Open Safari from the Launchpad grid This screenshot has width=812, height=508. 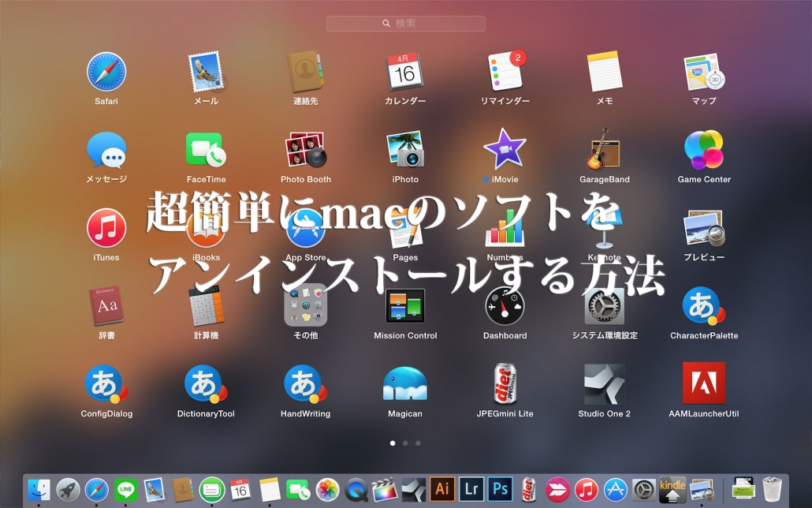(106, 72)
